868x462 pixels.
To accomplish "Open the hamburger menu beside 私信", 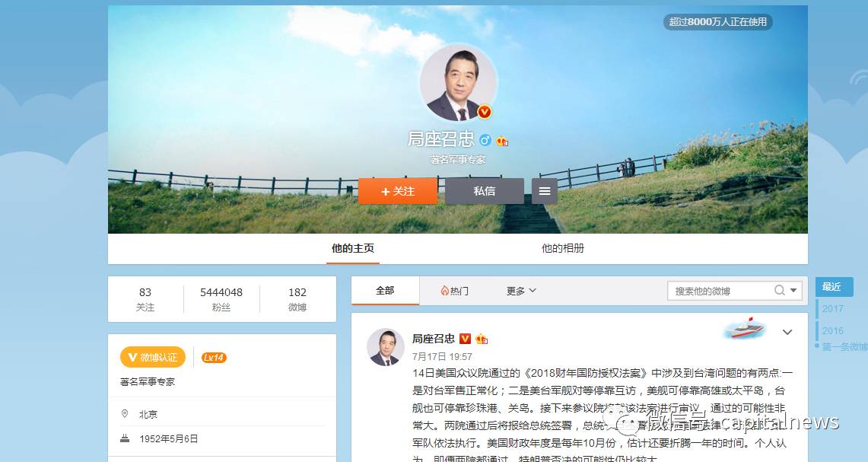I will (x=545, y=191).
